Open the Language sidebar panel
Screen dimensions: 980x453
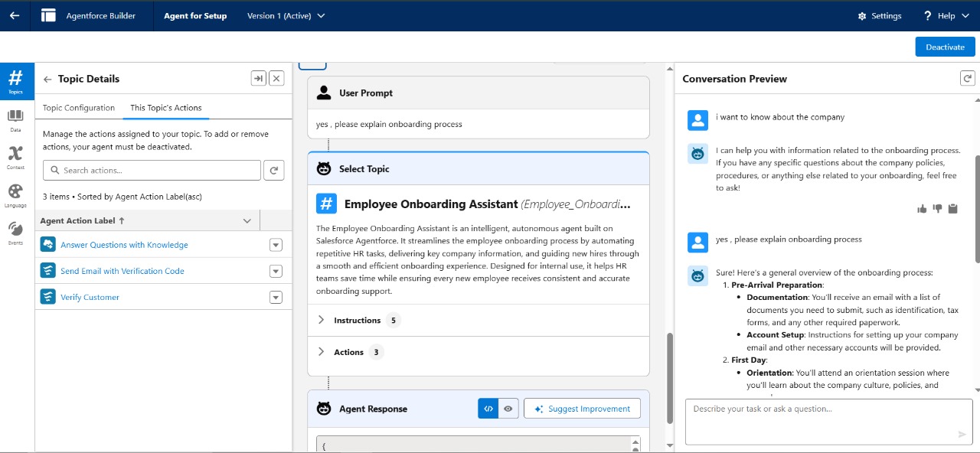(15, 195)
